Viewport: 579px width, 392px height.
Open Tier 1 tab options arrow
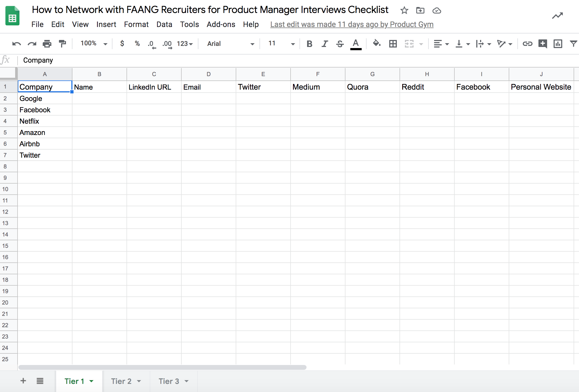point(91,381)
